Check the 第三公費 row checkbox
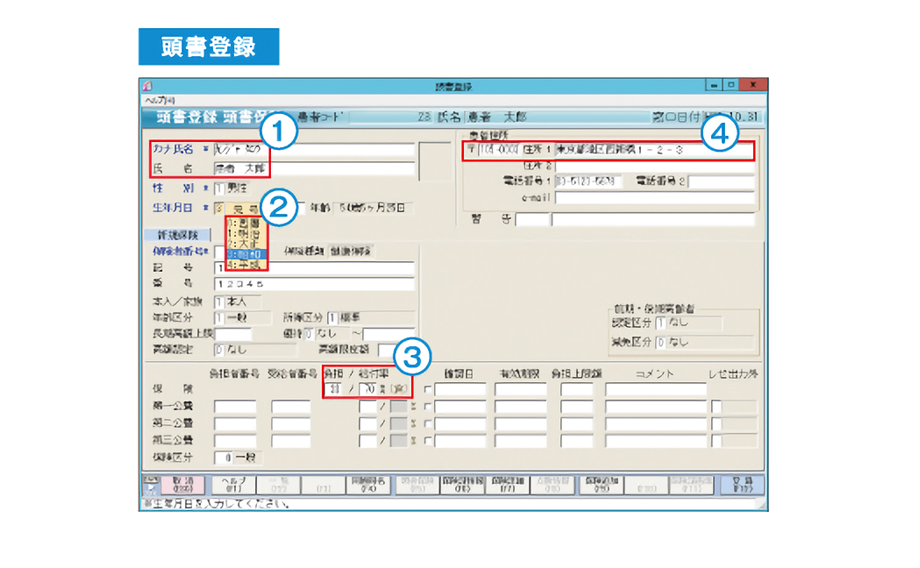The height and width of the screenshot is (568, 920). click(428, 440)
